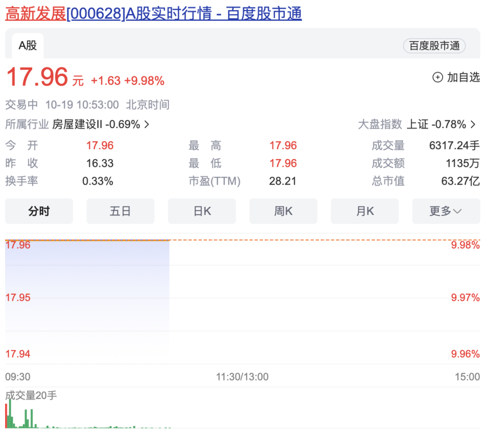Switch to the 日K chart tab
Viewport: 504px width, 435px height.
(x=202, y=211)
